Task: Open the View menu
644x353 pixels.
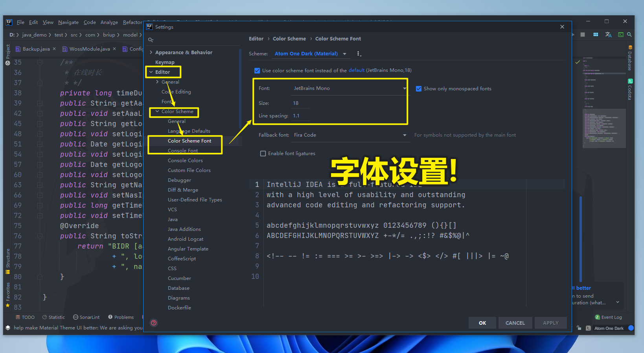Action: (x=48, y=22)
